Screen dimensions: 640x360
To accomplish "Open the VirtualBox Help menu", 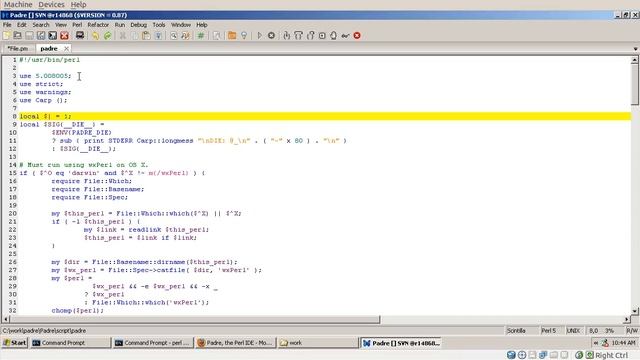I will click(x=78, y=4).
